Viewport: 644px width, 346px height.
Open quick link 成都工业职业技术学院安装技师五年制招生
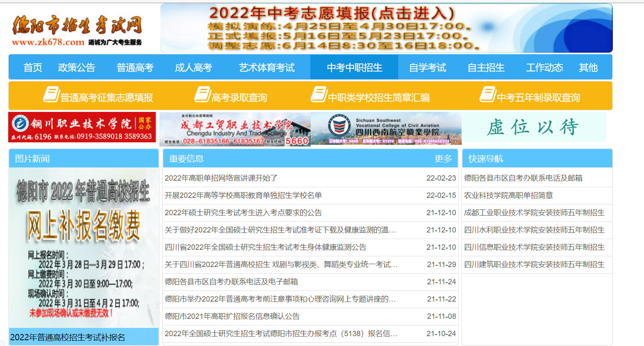point(534,213)
